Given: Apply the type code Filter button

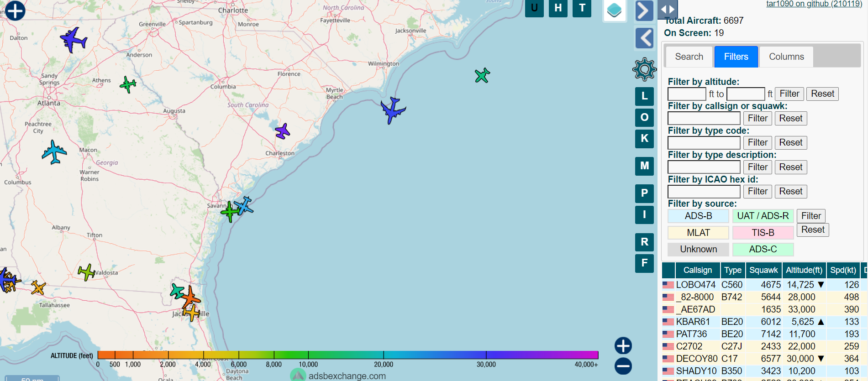Looking at the screenshot, I should [758, 142].
